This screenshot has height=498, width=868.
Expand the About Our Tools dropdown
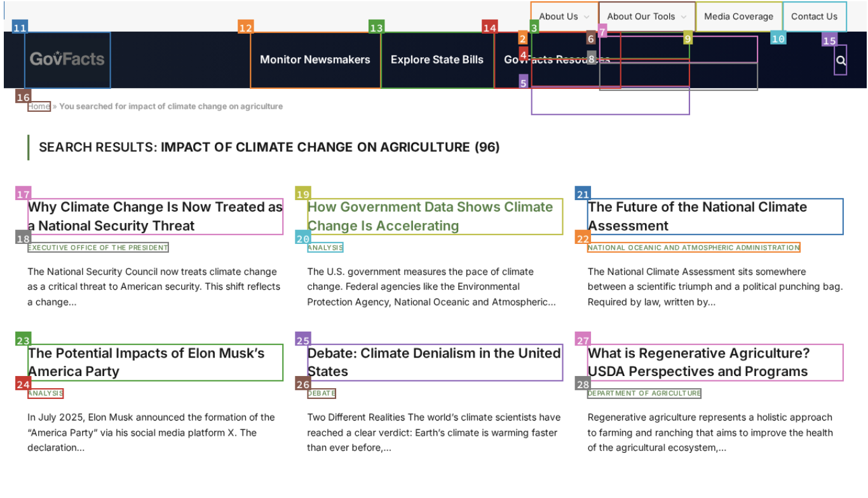click(x=646, y=17)
